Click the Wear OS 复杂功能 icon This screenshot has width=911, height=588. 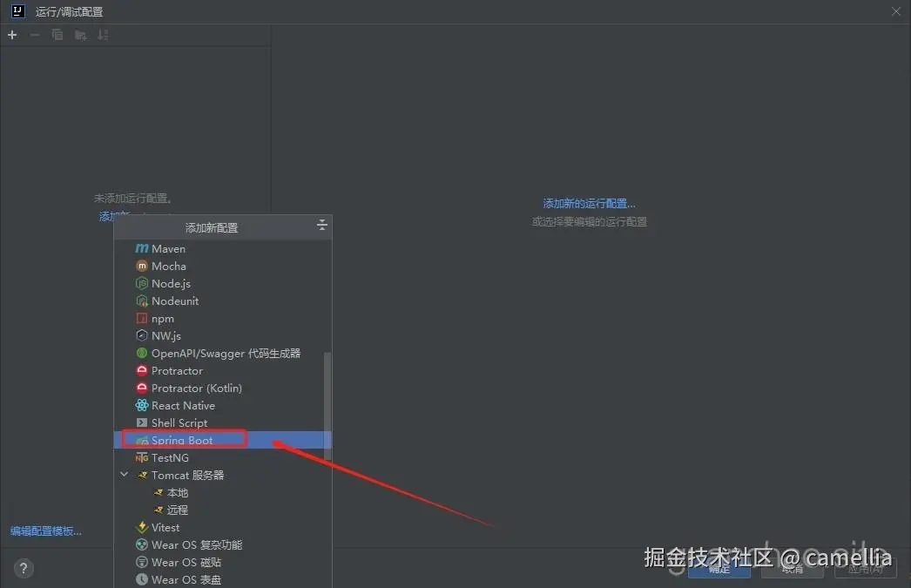(142, 545)
